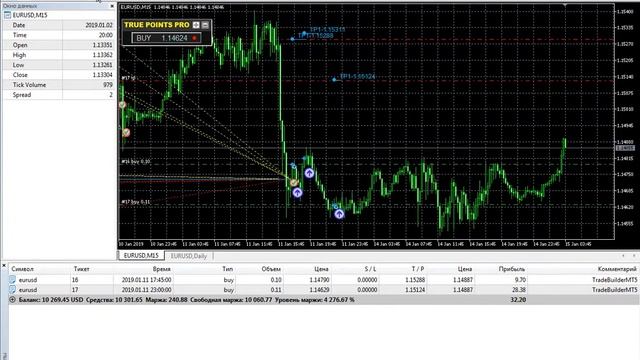Click the BUY 1.14624 signal button

click(166, 38)
